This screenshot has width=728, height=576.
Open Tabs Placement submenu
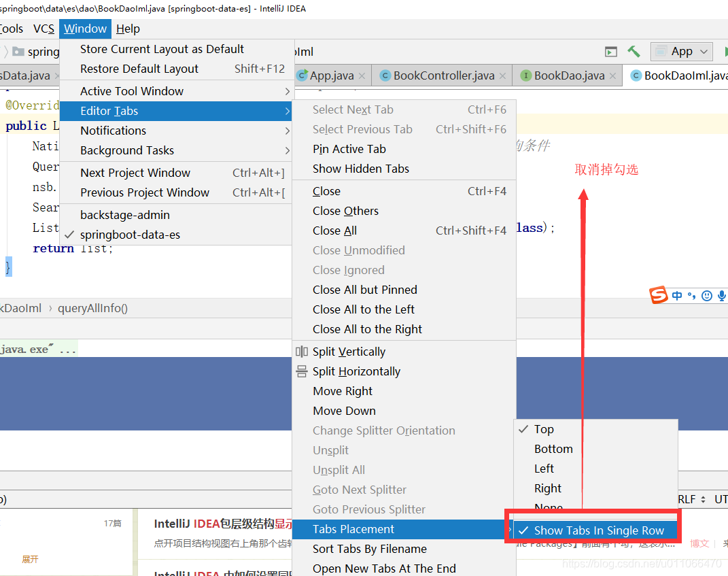tap(404, 529)
